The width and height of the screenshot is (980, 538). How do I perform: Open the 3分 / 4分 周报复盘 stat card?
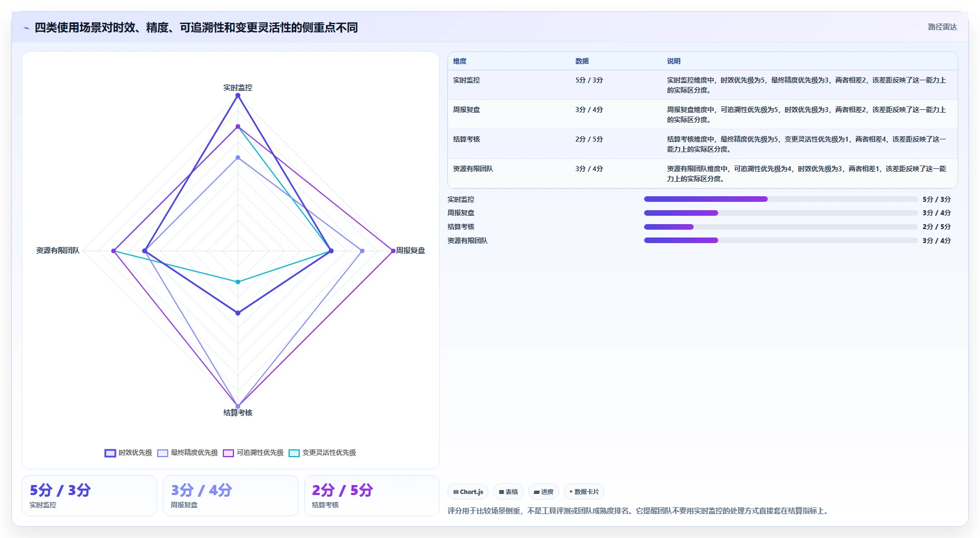pyautogui.click(x=231, y=496)
